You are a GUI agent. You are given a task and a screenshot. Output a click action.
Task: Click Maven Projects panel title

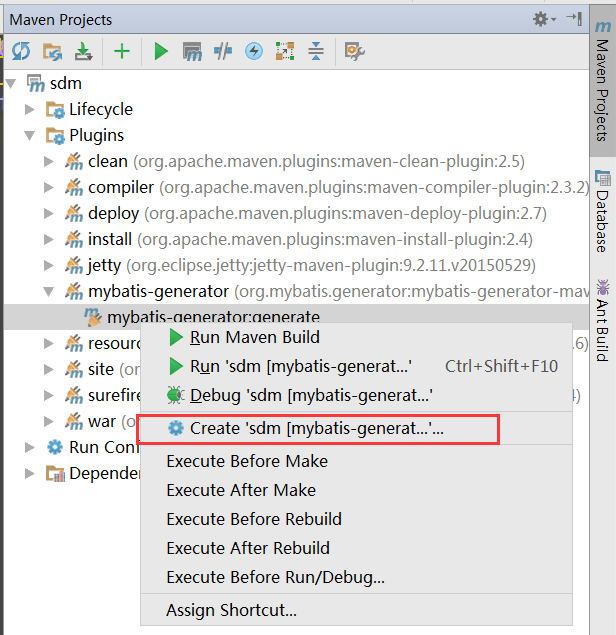tap(60, 20)
